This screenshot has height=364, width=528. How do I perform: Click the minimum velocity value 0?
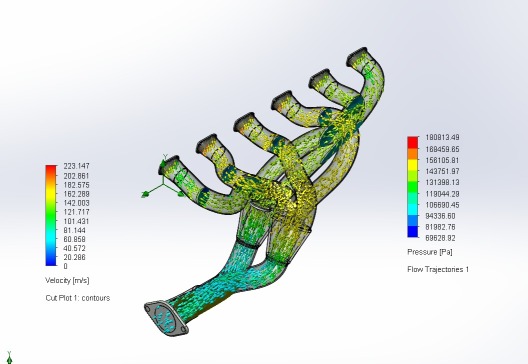[x=65, y=266]
